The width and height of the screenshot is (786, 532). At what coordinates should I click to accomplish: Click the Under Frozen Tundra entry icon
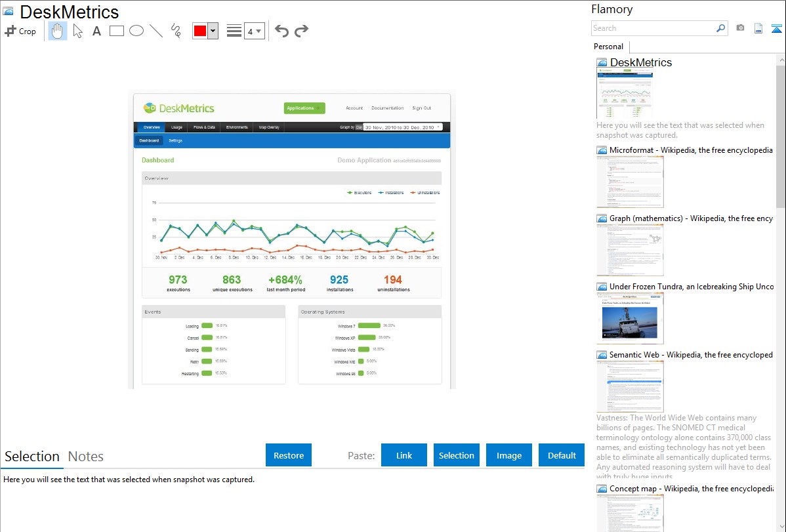(x=602, y=287)
